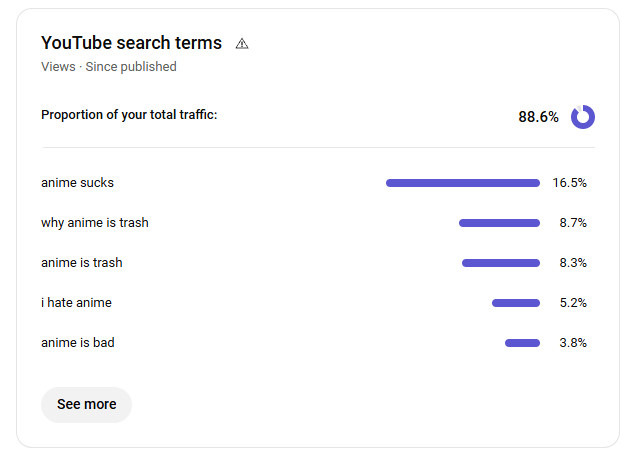Image resolution: width=627 pixels, height=454 pixels.
Task: Open the "anime is trash" search term
Action: [x=82, y=263]
